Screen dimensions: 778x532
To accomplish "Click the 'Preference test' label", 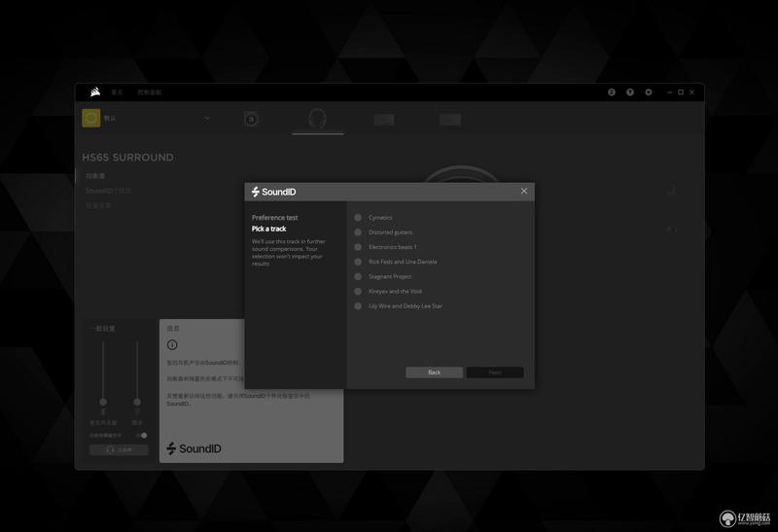I will point(275,217).
